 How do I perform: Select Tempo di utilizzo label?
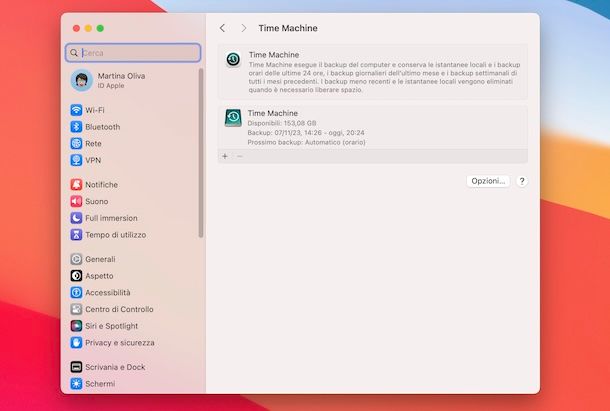tap(116, 235)
